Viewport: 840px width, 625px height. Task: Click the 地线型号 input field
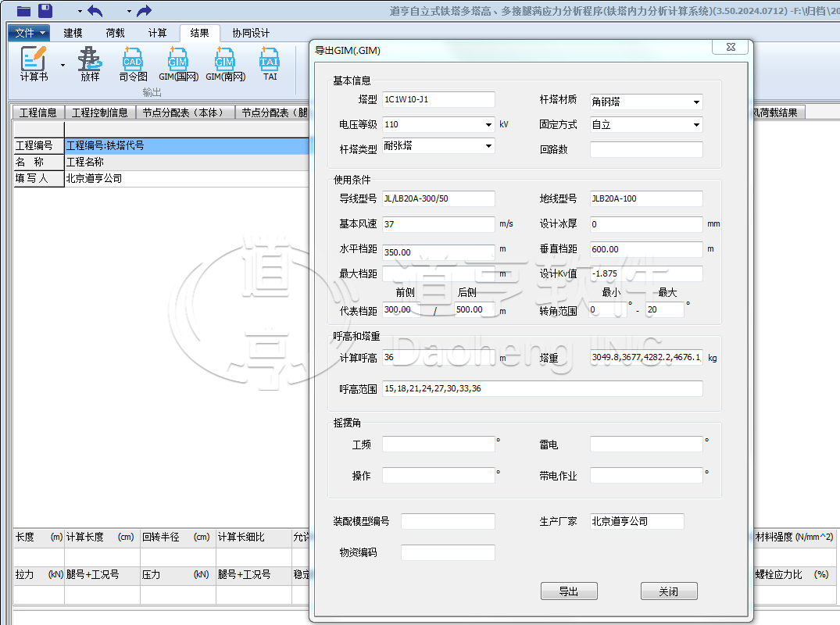646,198
